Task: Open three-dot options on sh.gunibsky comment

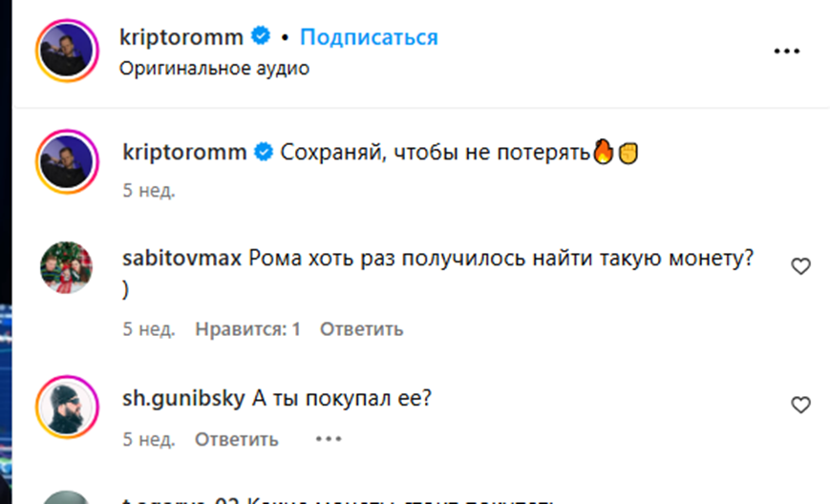Action: (x=328, y=439)
